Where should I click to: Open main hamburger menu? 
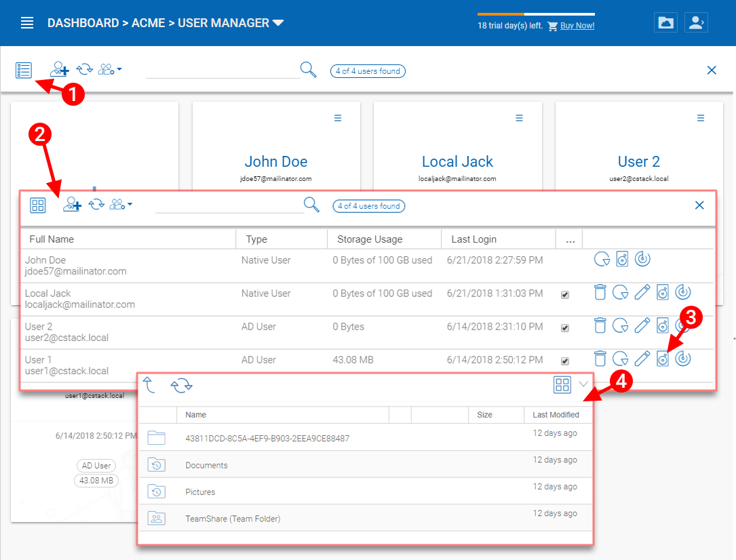[27, 22]
